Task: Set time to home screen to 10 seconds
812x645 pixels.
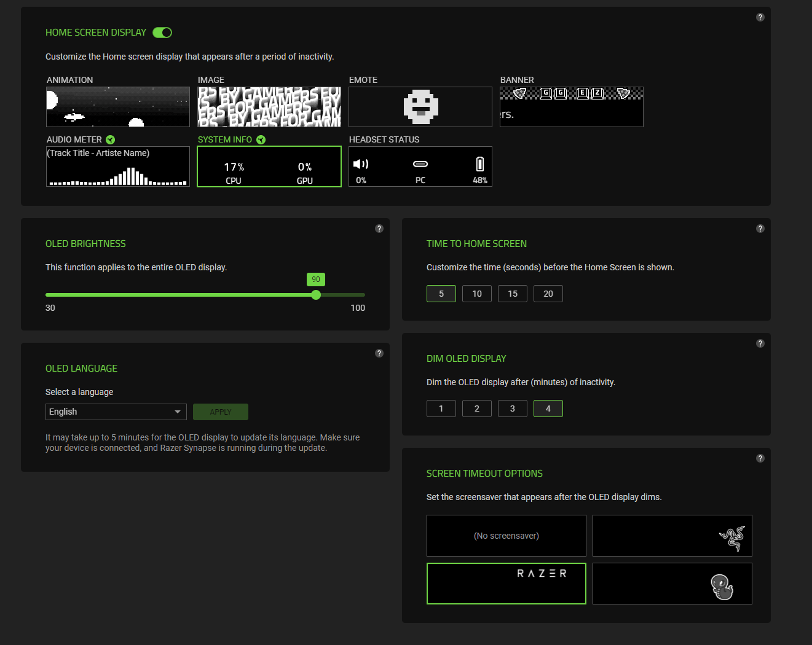Action: point(476,294)
